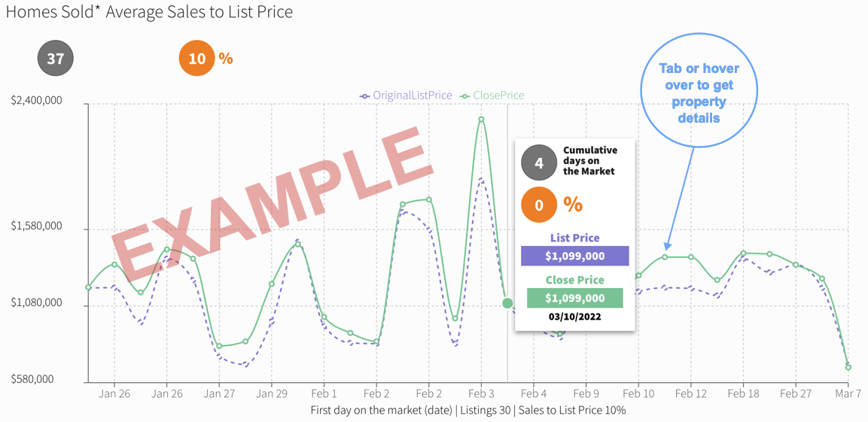Click the purple List Price value box
Image resolution: width=868 pixels, height=422 pixels.
(x=574, y=256)
